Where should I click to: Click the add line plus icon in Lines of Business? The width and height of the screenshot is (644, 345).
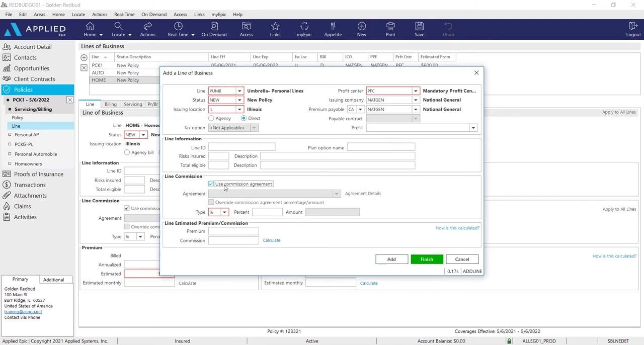(84, 58)
